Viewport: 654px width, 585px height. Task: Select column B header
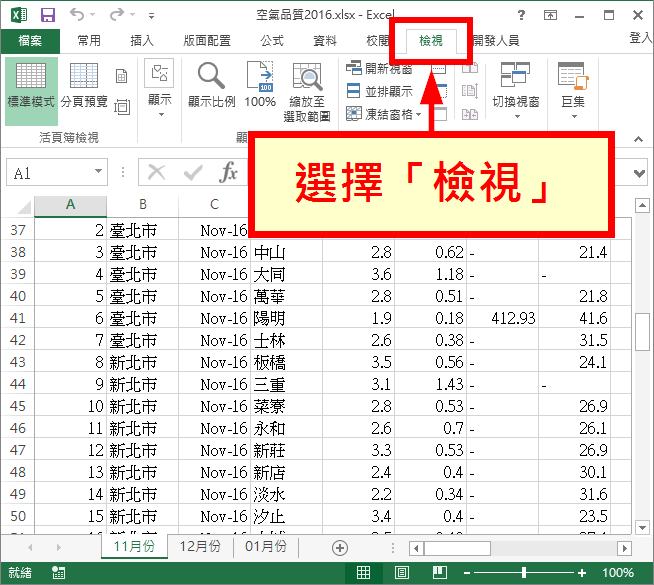[143, 205]
